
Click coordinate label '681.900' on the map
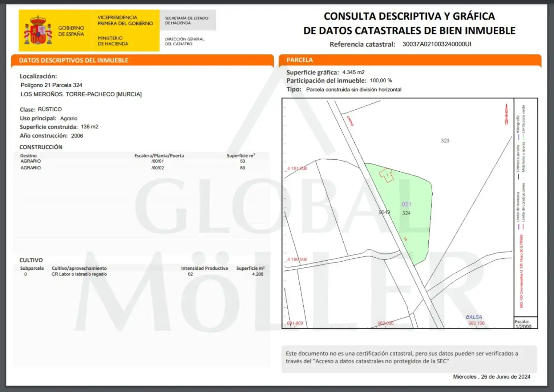[x=295, y=323]
